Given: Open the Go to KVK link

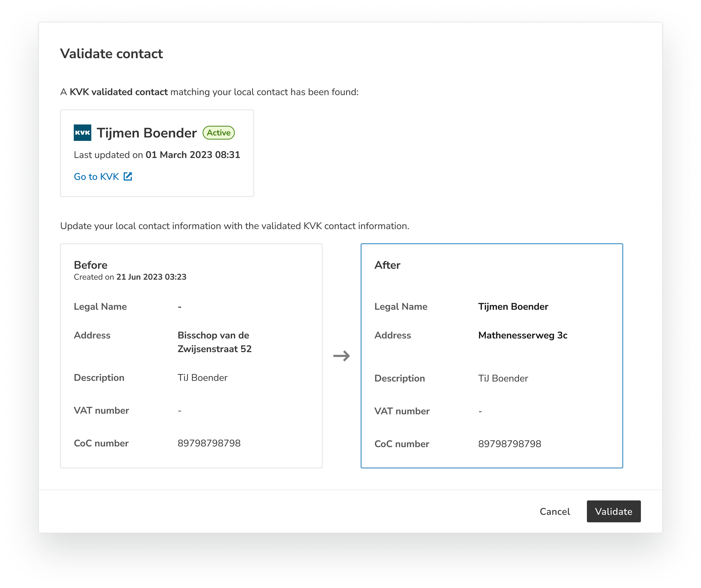Looking at the screenshot, I should coord(96,177).
